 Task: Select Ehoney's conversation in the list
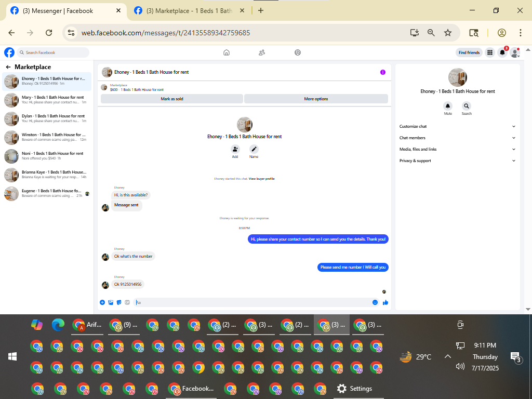pyautogui.click(x=47, y=82)
